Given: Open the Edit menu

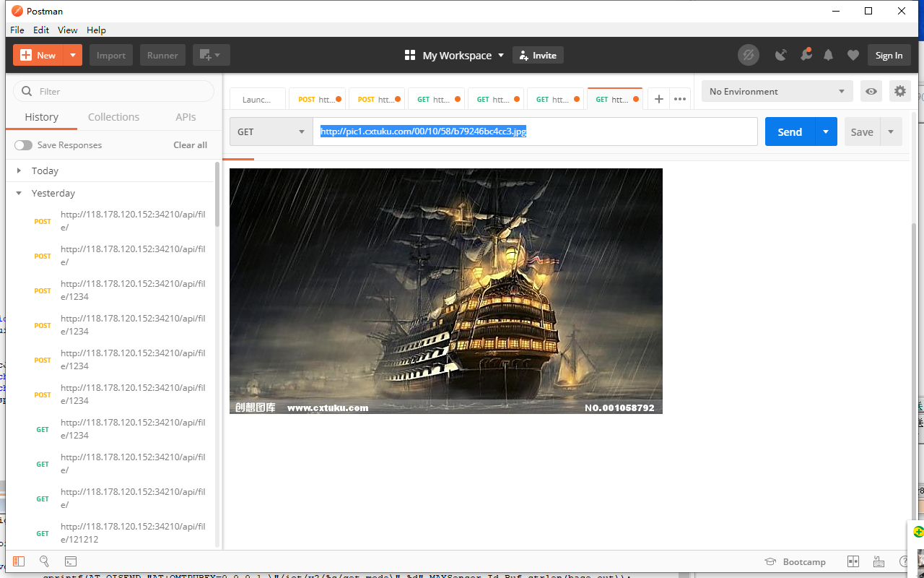Looking at the screenshot, I should coord(41,30).
